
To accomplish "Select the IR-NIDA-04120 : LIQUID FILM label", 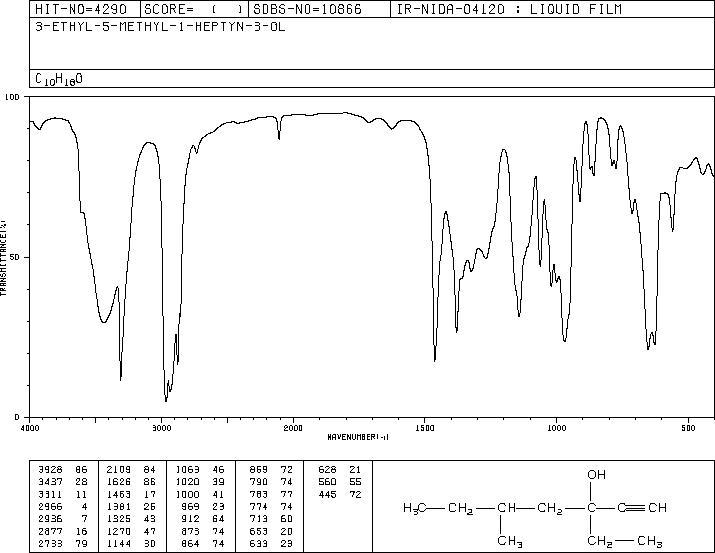I will click(509, 9).
